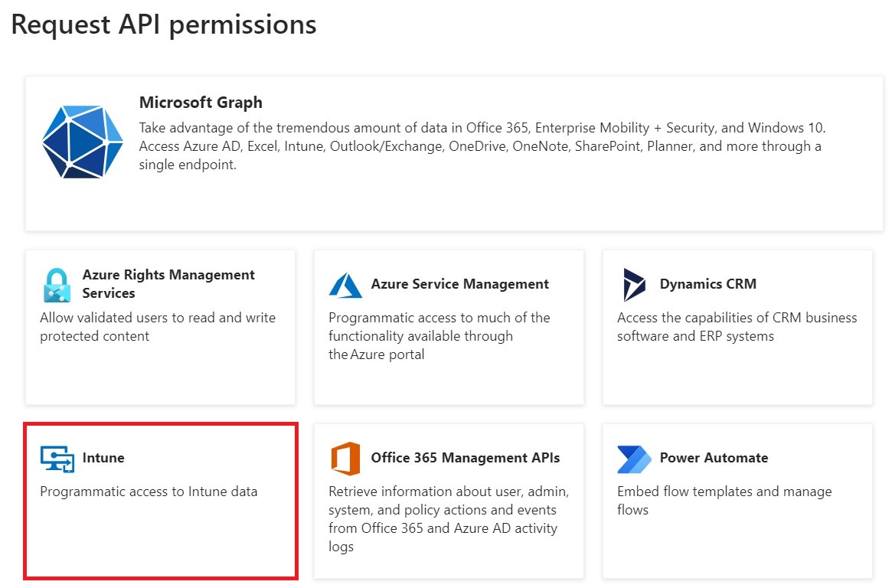Click the Microsoft Graph polyhedron icon
Screen dimensions: 892x588
(x=83, y=142)
